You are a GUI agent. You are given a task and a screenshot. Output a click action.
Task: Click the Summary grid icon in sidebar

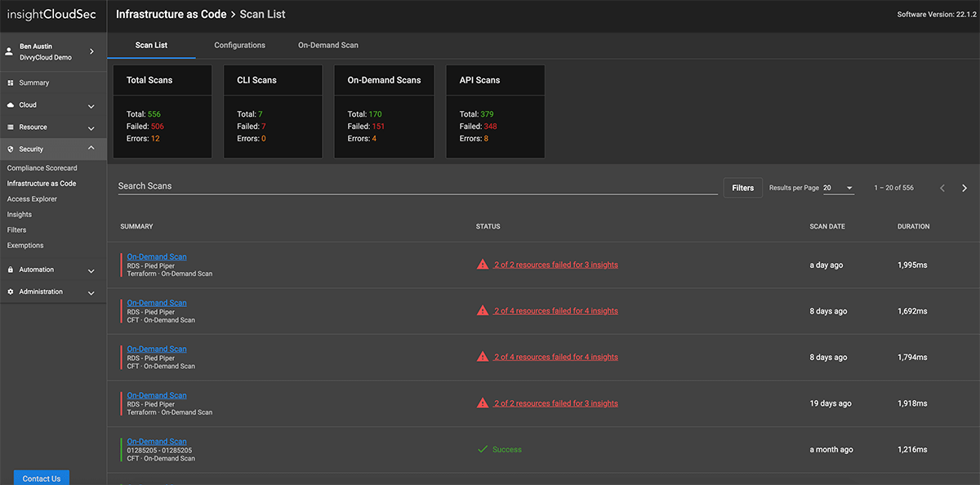(x=11, y=83)
